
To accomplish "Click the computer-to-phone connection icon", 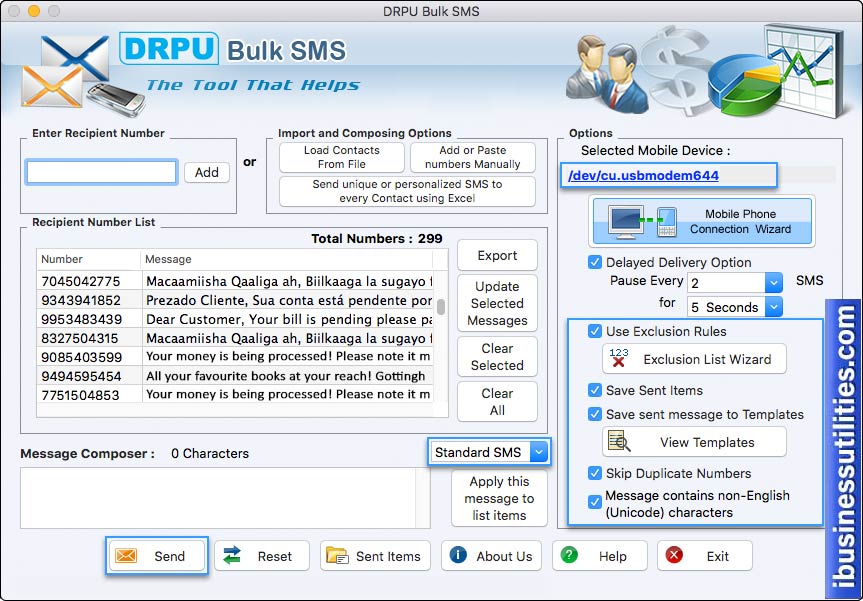I will (642, 221).
